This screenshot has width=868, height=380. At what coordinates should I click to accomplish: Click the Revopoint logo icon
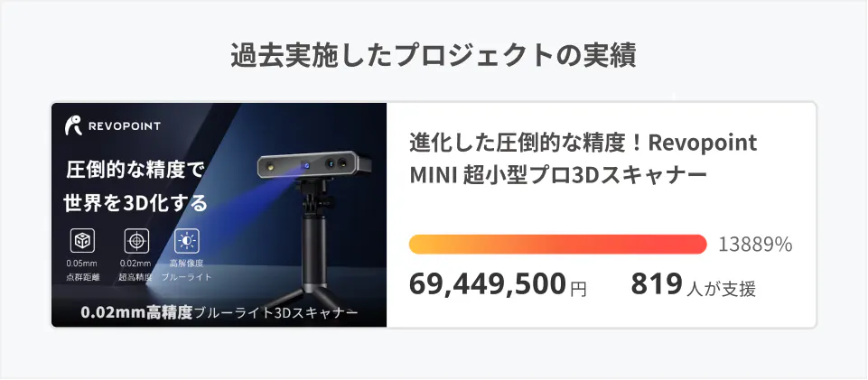[x=74, y=126]
